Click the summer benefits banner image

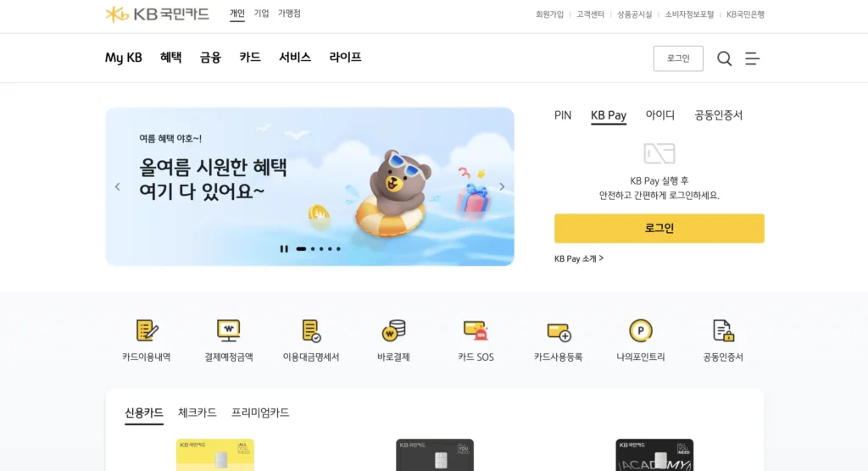pos(310,186)
